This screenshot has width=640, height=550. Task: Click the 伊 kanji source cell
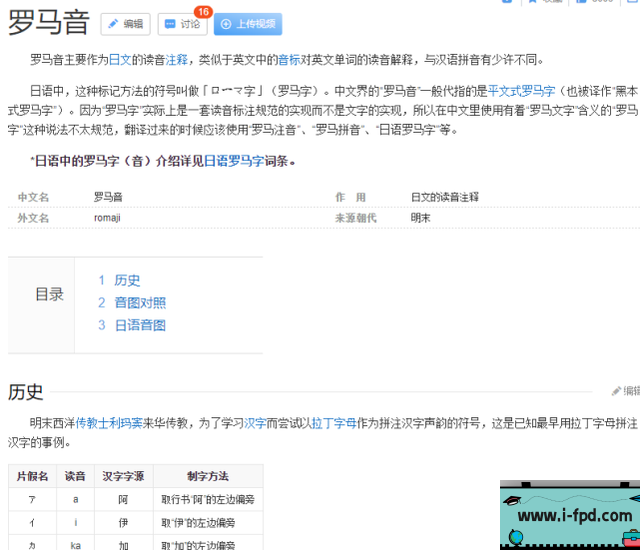pos(123,523)
